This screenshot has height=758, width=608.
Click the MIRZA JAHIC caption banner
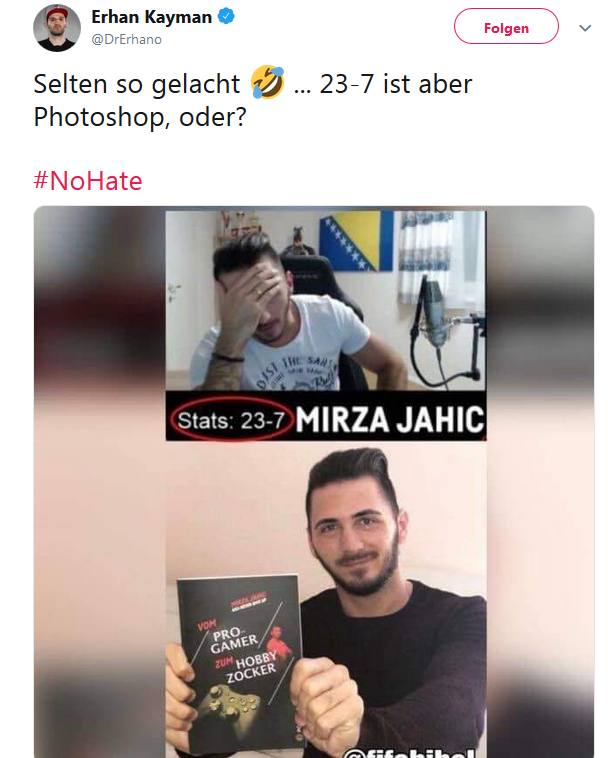point(390,420)
